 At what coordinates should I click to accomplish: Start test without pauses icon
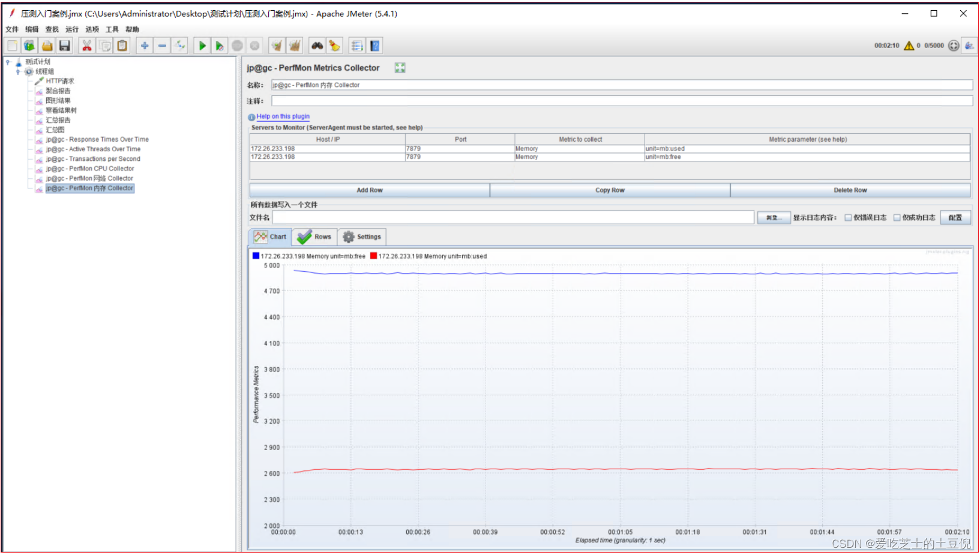220,46
